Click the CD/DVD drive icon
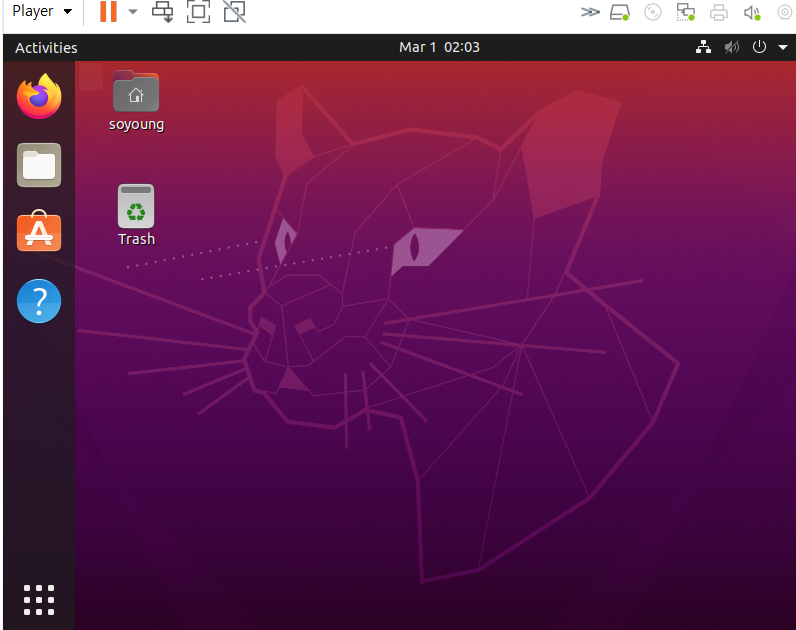Viewport: 796px width, 630px height. tap(652, 12)
